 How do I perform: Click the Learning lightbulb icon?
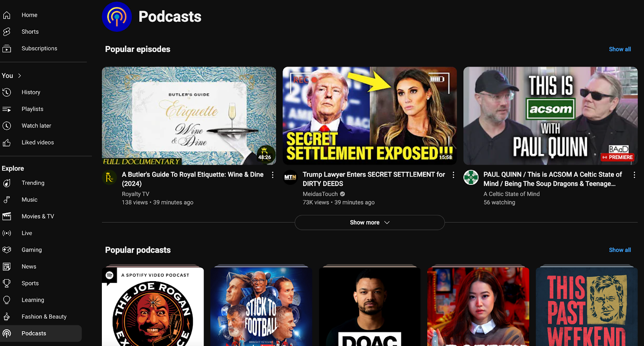click(6, 300)
